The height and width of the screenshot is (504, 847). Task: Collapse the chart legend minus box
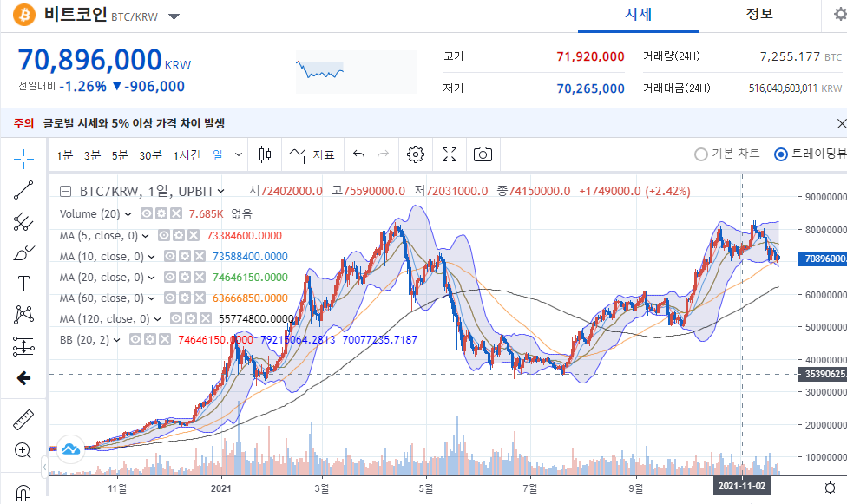[65, 191]
